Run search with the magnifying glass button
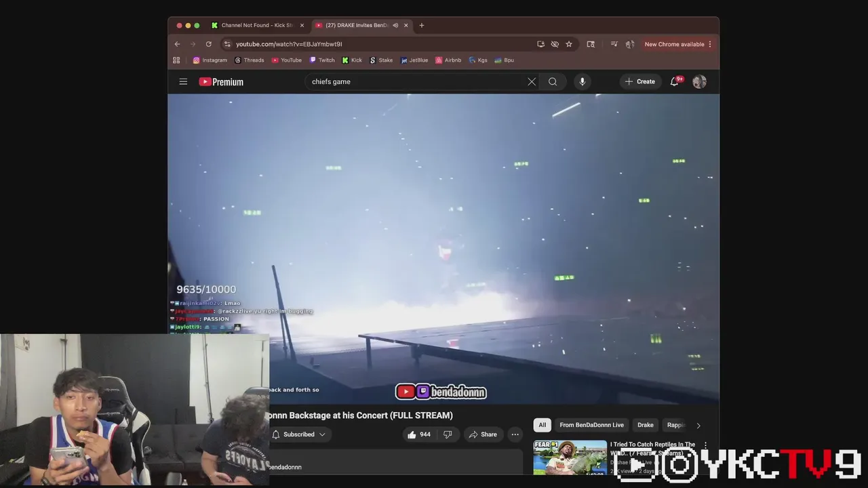 tap(553, 81)
